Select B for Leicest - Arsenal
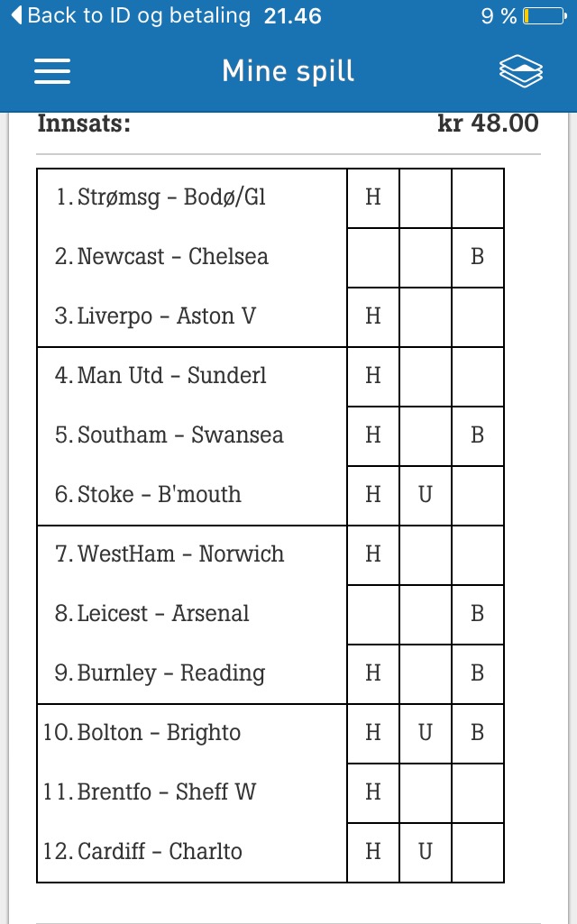Viewport: 577px width, 924px height. point(478,614)
